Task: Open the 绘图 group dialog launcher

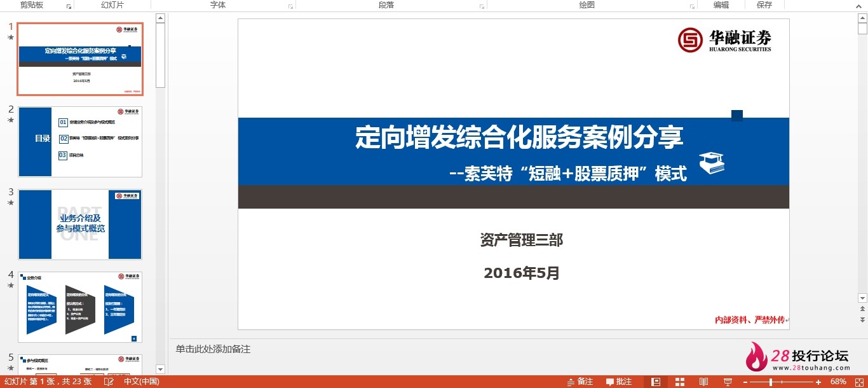Action: [692, 6]
